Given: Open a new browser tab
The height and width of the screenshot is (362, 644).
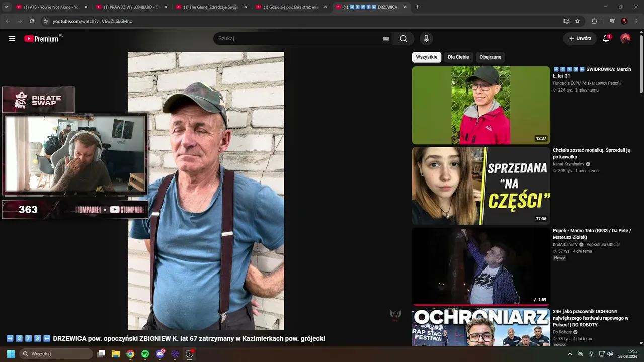Looking at the screenshot, I should pyautogui.click(x=417, y=7).
